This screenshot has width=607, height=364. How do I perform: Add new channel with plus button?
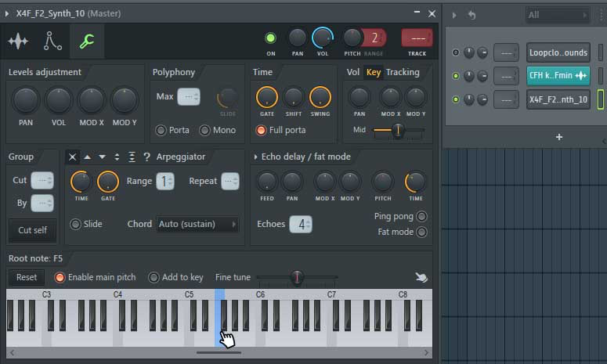(x=558, y=137)
